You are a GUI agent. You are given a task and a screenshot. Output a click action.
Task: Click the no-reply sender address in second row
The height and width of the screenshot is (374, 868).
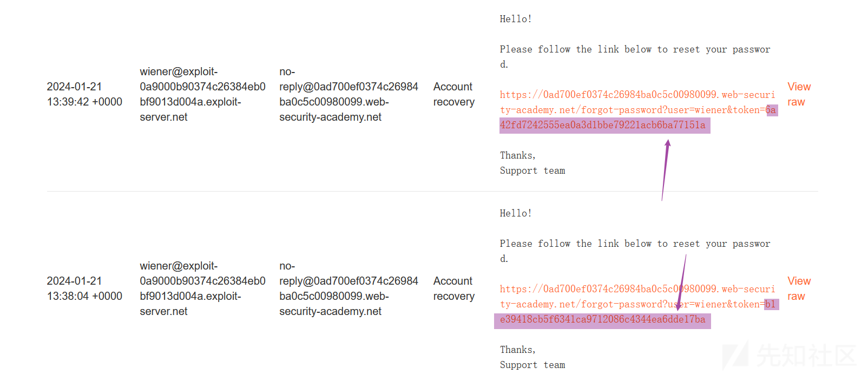(x=348, y=288)
